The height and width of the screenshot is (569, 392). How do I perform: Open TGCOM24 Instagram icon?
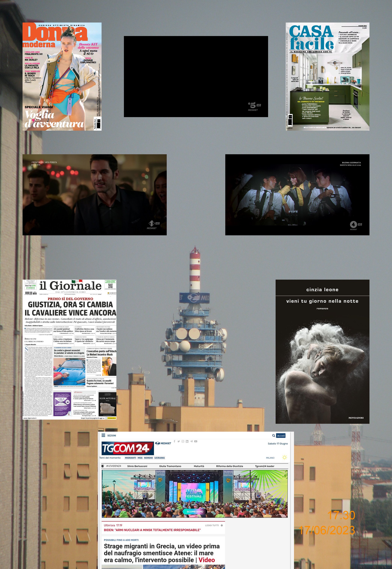(183, 441)
